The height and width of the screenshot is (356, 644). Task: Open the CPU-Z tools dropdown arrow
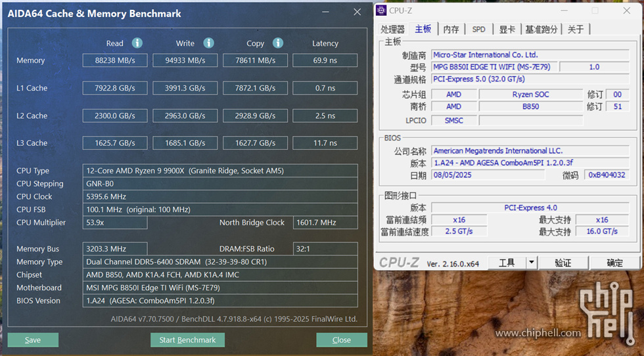532,262
